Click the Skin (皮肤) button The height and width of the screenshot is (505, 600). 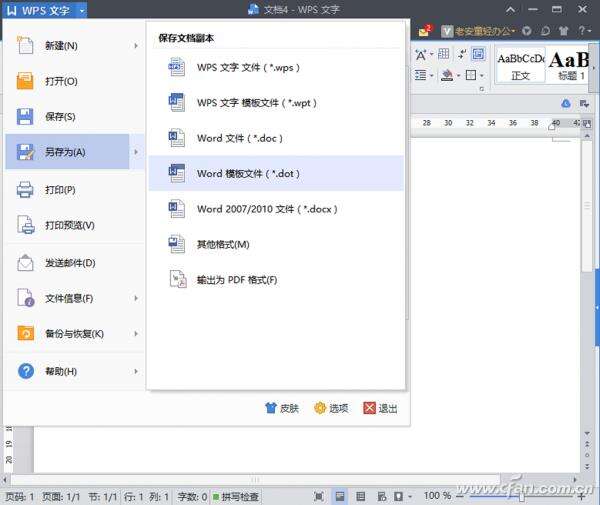click(x=282, y=408)
